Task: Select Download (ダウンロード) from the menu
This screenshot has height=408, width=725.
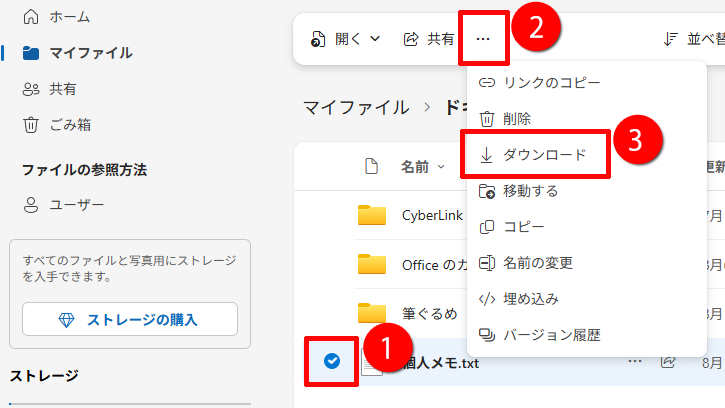Action: pyautogui.click(x=533, y=155)
